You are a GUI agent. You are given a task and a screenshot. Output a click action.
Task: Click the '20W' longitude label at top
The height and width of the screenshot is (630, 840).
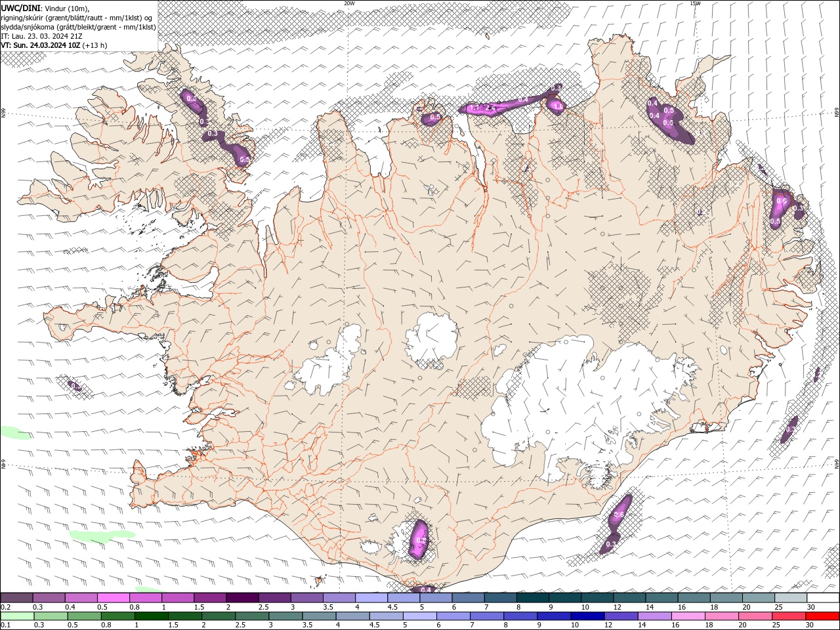click(x=349, y=3)
